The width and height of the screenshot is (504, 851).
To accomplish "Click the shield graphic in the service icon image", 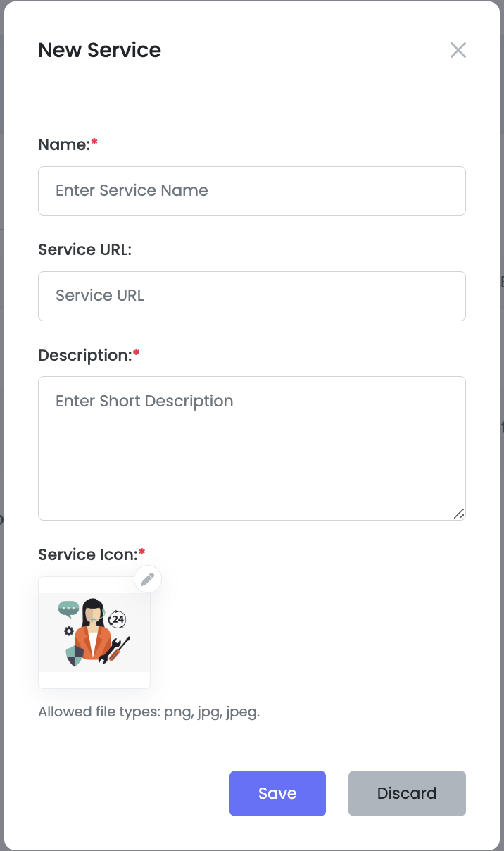I will coord(75,657).
